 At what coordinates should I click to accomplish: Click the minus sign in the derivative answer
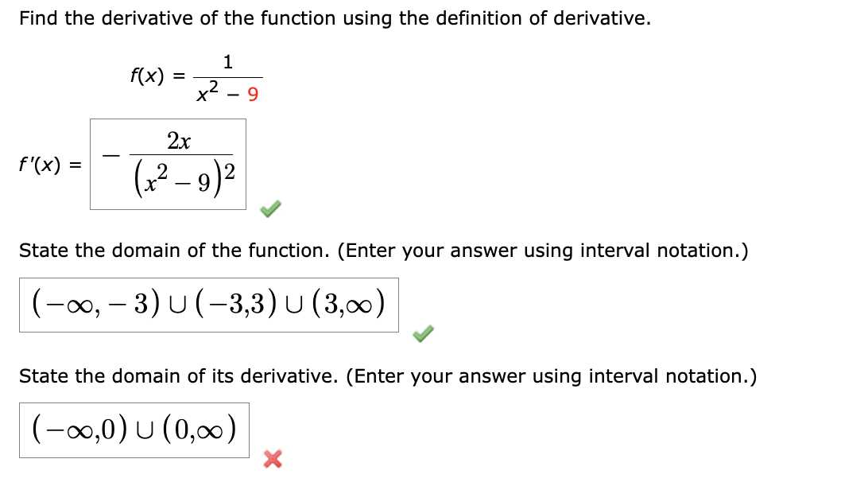pyautogui.click(x=111, y=154)
